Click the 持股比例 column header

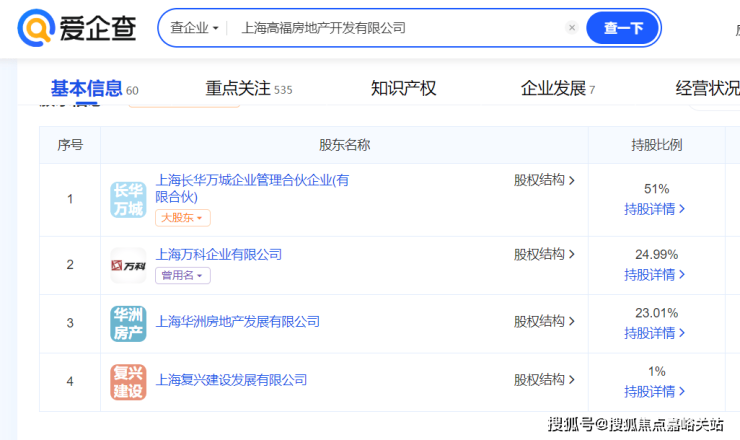click(x=656, y=145)
